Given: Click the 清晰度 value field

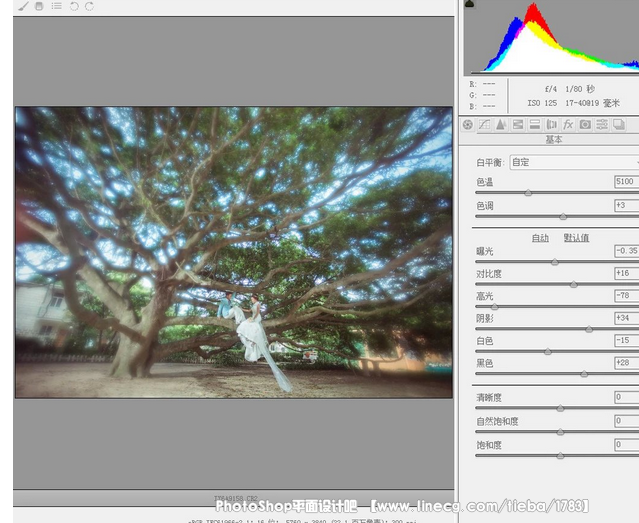Looking at the screenshot, I should point(626,397).
